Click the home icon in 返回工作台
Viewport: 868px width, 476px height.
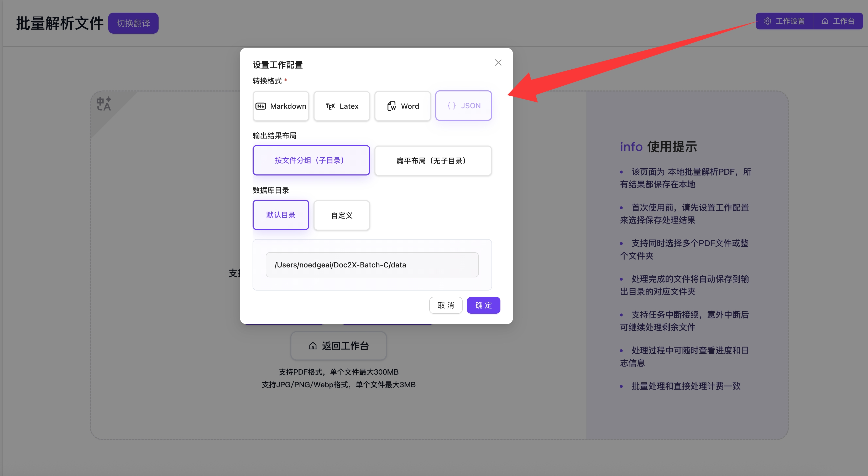coord(313,346)
